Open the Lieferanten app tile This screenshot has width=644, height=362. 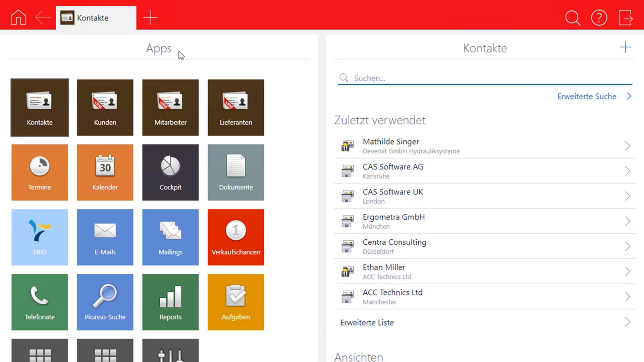pyautogui.click(x=236, y=108)
